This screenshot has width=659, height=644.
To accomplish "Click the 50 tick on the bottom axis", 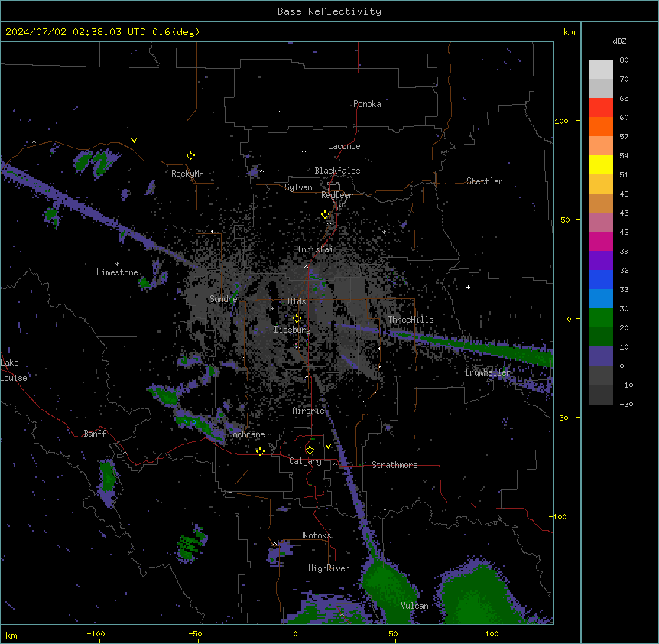I will (x=393, y=633).
